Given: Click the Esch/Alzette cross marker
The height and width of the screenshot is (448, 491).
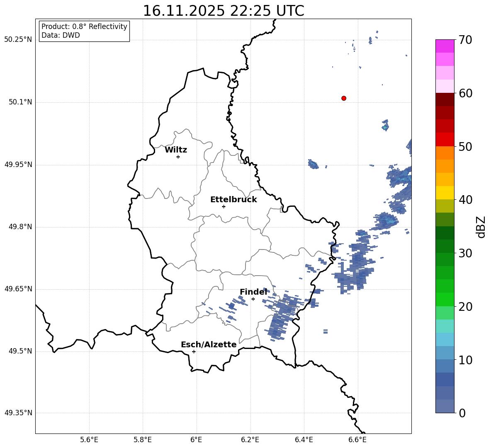Looking at the screenshot, I should 194,351.
